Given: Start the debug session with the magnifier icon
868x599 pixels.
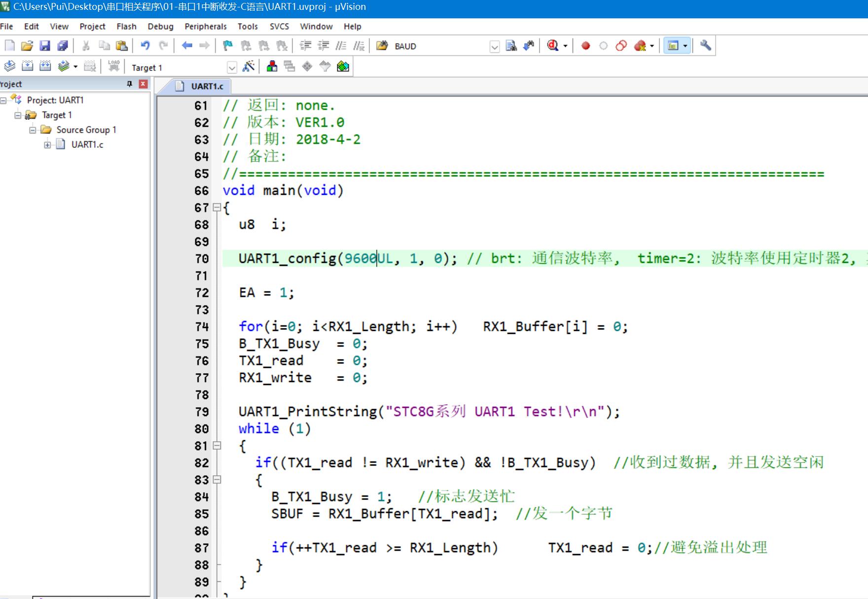Looking at the screenshot, I should click(x=553, y=46).
